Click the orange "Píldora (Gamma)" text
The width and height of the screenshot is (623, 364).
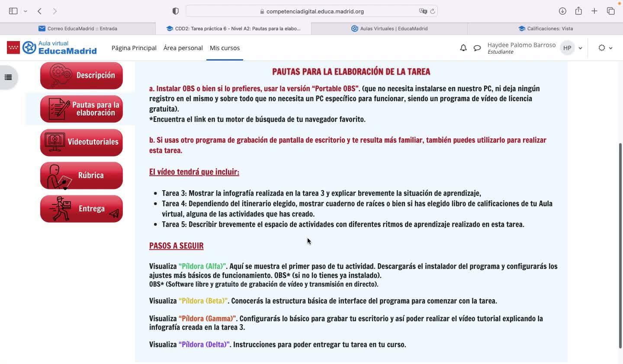[207, 319]
